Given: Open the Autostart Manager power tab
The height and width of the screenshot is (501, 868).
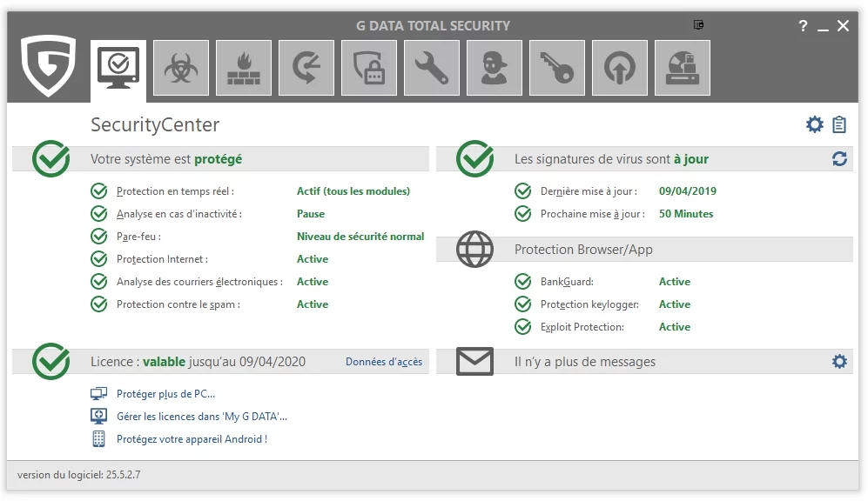Looking at the screenshot, I should point(620,68).
